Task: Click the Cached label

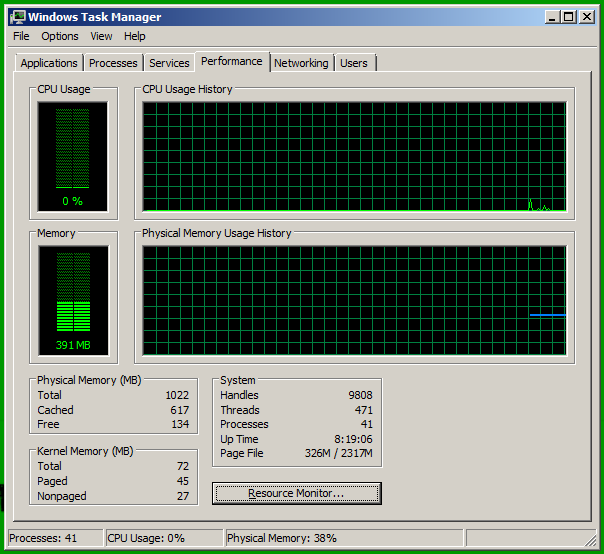Action: pos(55,410)
